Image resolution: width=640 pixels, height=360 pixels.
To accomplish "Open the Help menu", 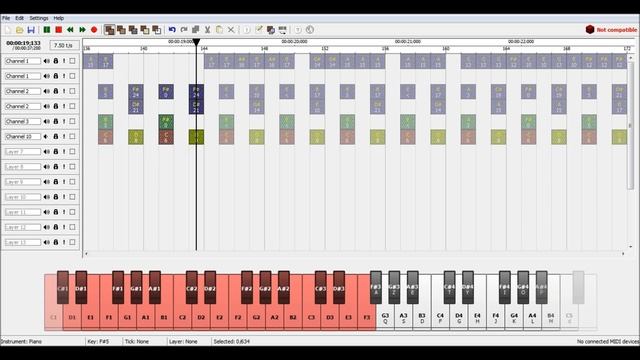I will 58,18.
